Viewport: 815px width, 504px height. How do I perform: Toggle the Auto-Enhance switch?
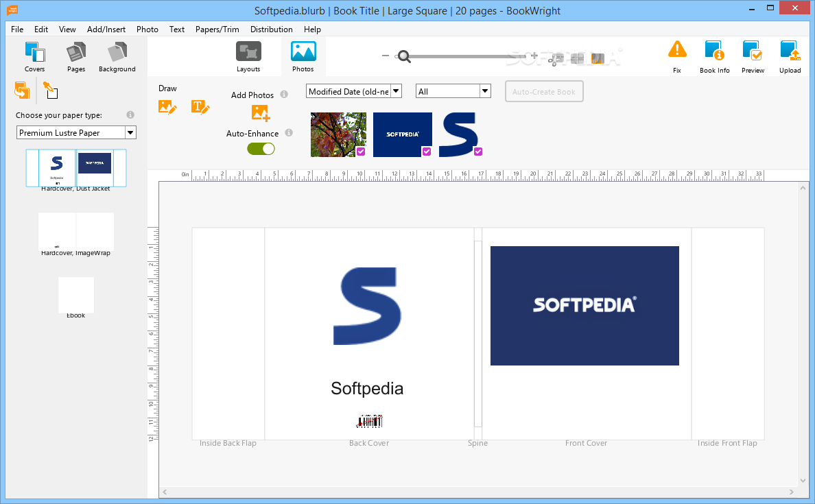point(261,149)
